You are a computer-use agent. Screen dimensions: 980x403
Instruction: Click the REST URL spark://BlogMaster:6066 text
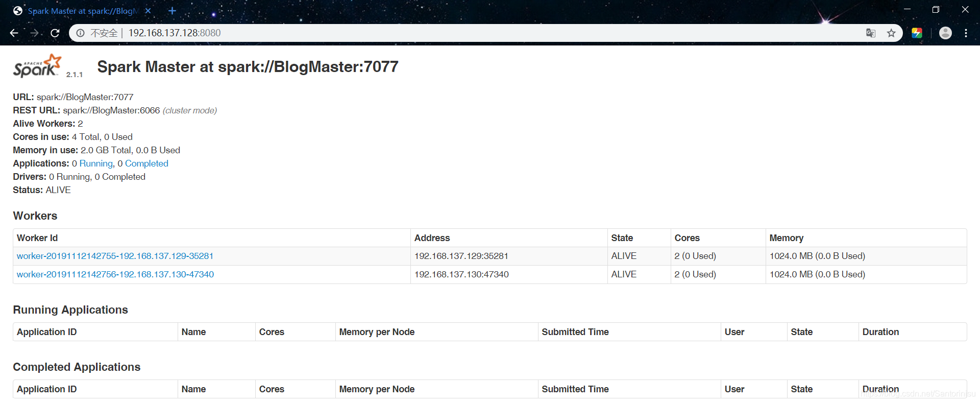pyautogui.click(x=111, y=110)
